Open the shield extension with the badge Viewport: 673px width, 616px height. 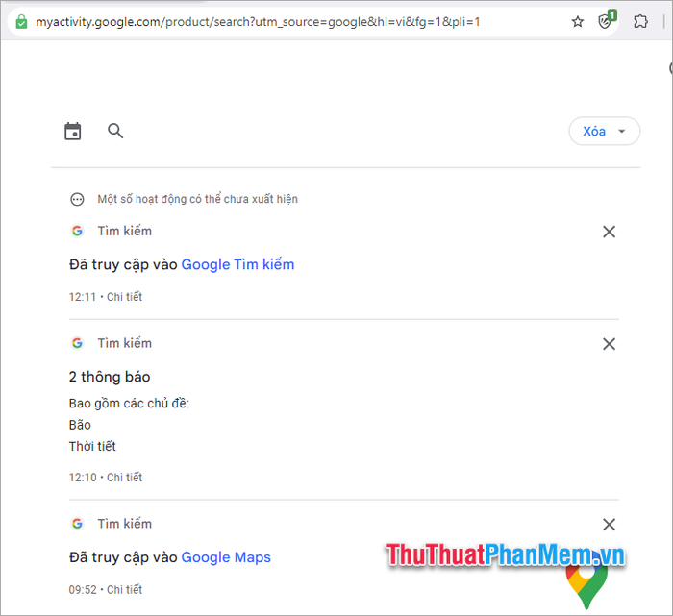607,20
